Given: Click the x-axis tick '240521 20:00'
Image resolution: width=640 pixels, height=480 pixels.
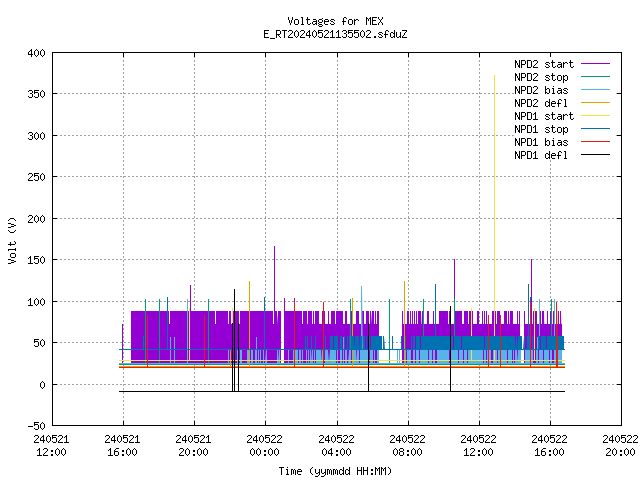Looking at the screenshot, I should tap(193, 445).
